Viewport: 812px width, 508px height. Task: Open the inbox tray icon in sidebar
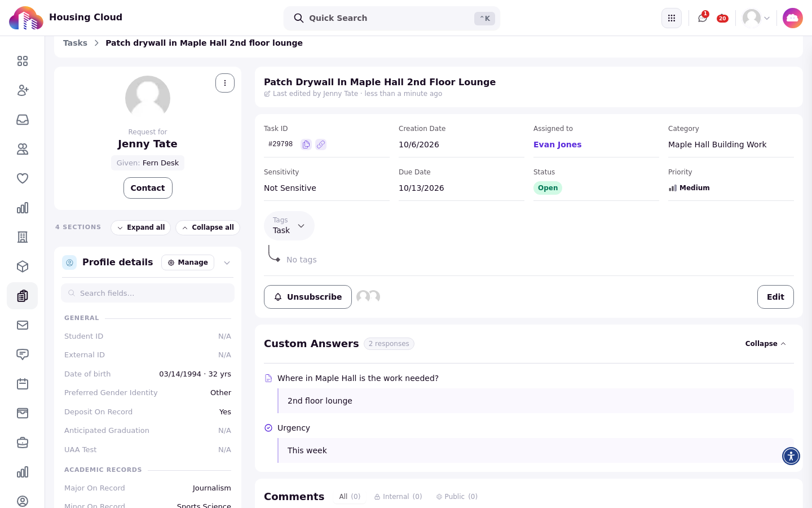(23, 120)
